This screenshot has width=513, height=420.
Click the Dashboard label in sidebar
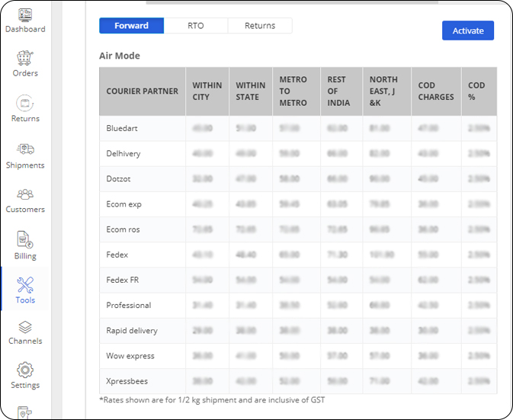coord(25,29)
